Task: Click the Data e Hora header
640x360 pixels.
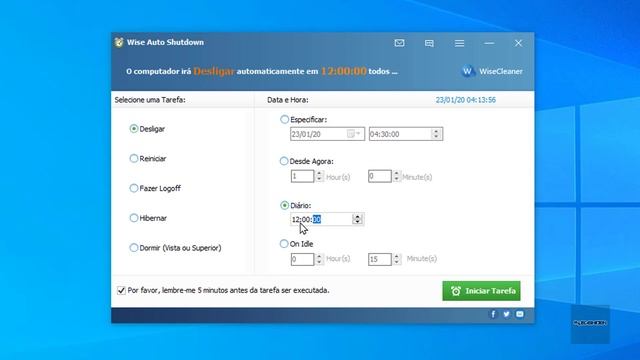Action: pyautogui.click(x=288, y=100)
